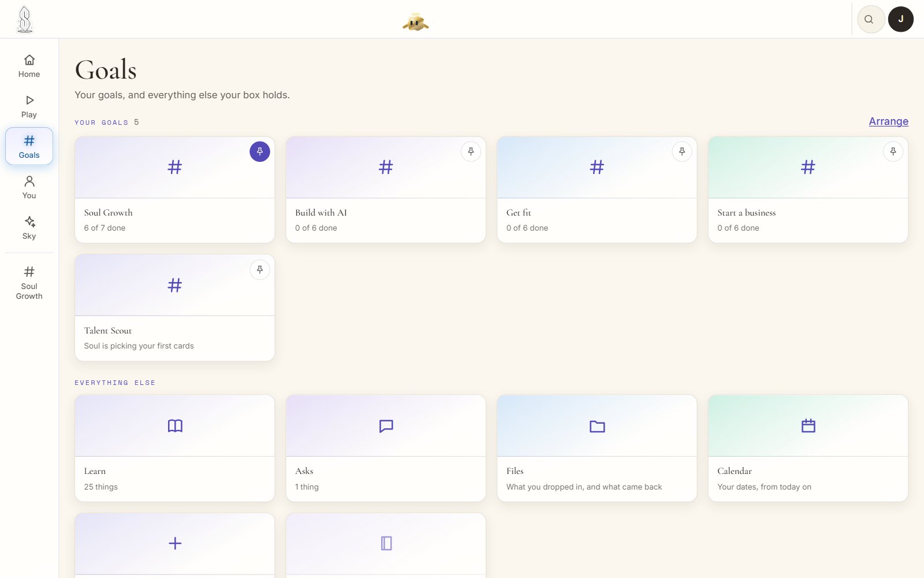Click the hash icon on Talent Scout card
Image resolution: width=924 pixels, height=578 pixels.
(175, 285)
